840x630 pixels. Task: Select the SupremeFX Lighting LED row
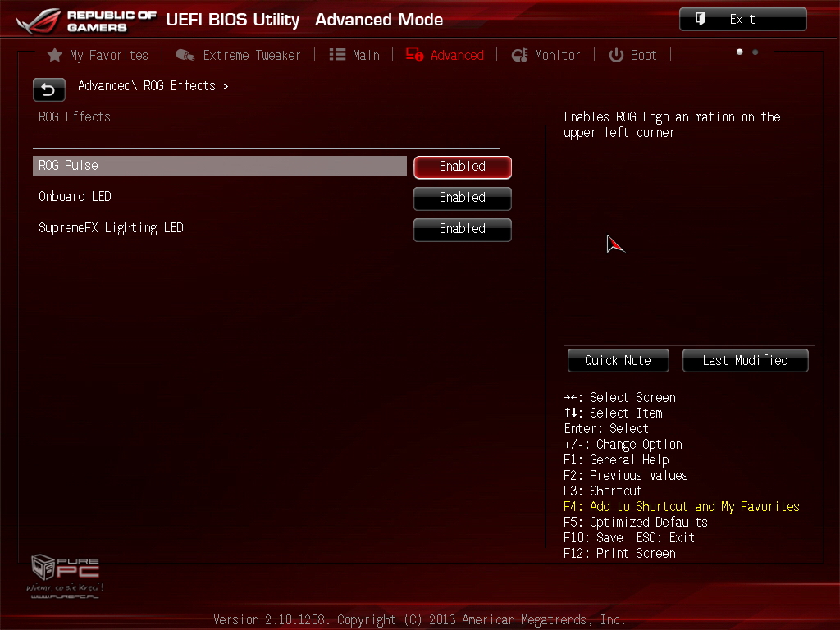(220, 228)
